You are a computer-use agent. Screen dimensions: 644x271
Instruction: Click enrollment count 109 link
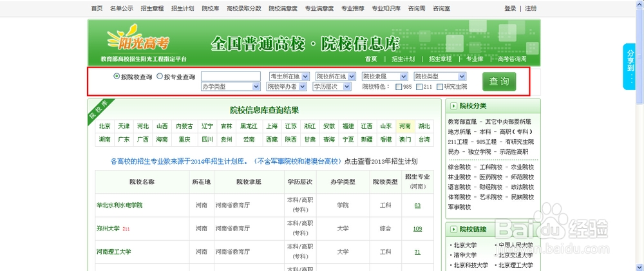click(x=417, y=229)
